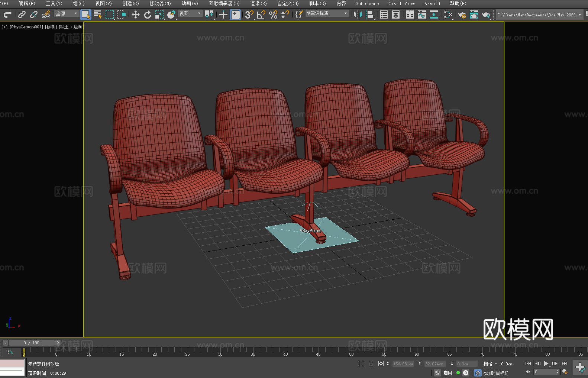The image size is (588, 378).
Task: Open the 创建选择集 named selection dropdown
Action: coord(327,13)
